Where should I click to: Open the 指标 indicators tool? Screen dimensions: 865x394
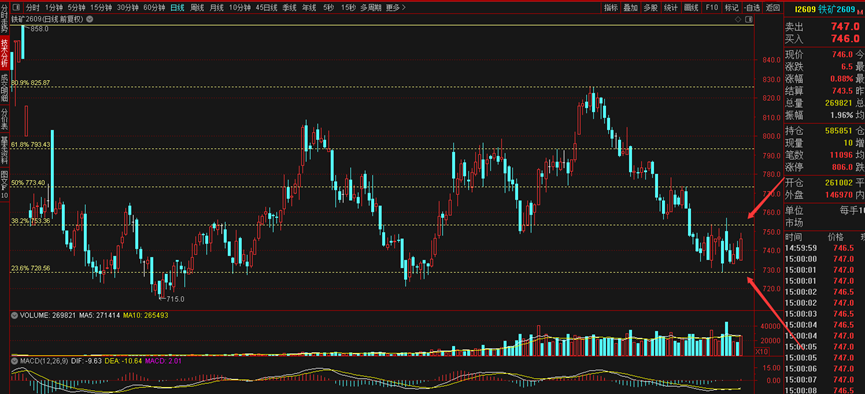pos(611,8)
